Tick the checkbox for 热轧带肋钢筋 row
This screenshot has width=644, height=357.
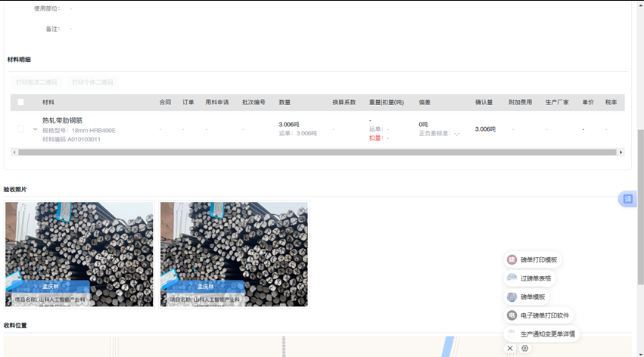click(20, 129)
